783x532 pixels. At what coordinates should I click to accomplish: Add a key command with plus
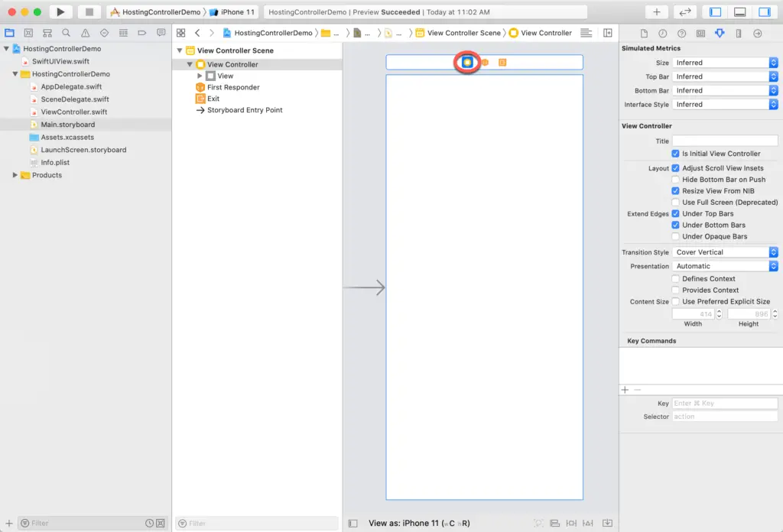click(625, 390)
